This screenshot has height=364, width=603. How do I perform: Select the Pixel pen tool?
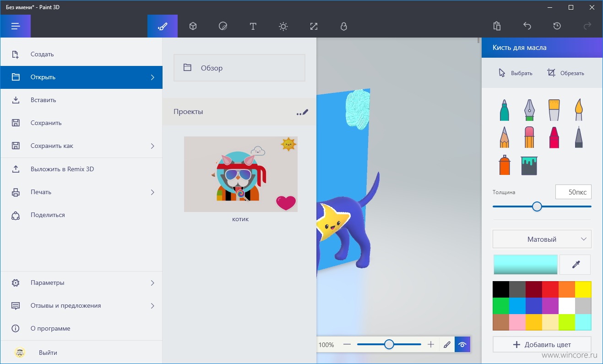pos(579,137)
